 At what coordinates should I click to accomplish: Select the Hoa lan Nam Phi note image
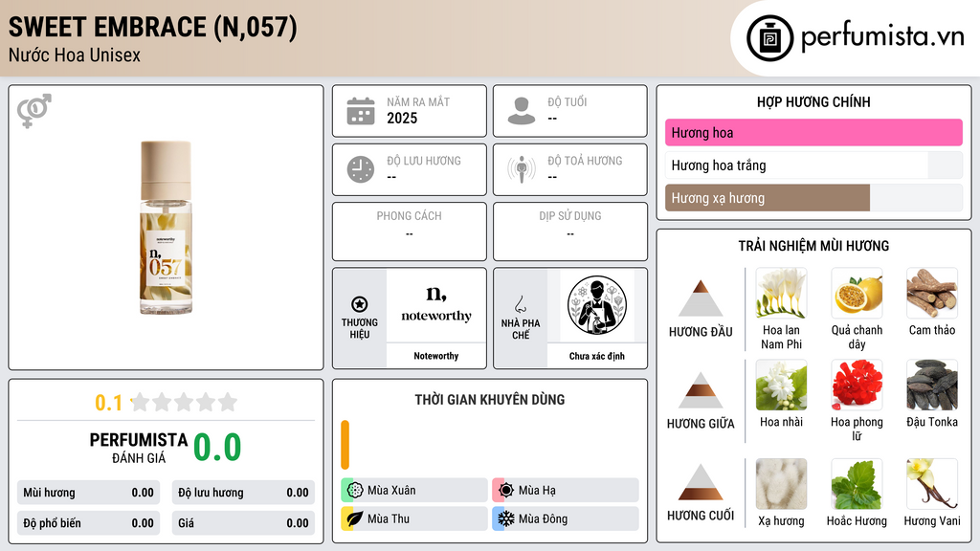[781, 293]
